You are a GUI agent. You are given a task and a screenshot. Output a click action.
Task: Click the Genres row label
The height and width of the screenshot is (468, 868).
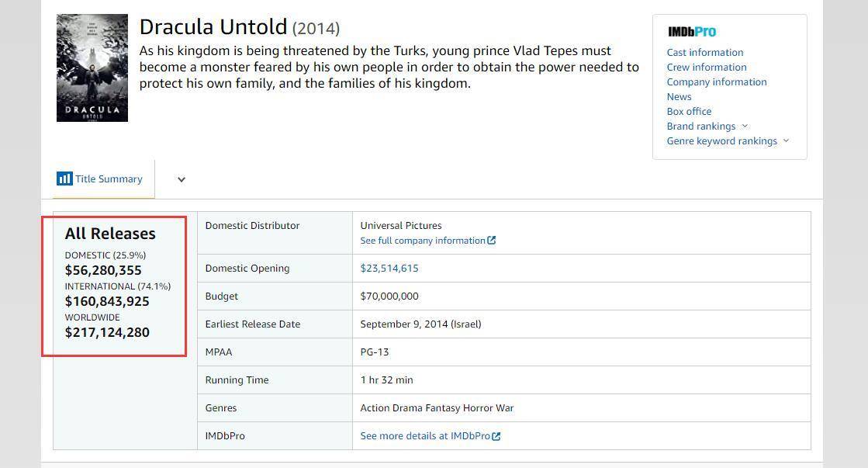point(220,408)
